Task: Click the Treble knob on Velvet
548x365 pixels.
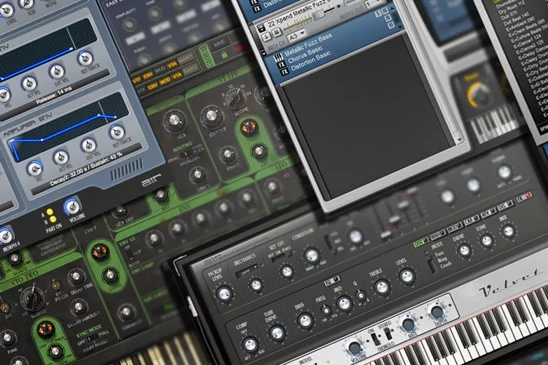Action: pyautogui.click(x=382, y=287)
